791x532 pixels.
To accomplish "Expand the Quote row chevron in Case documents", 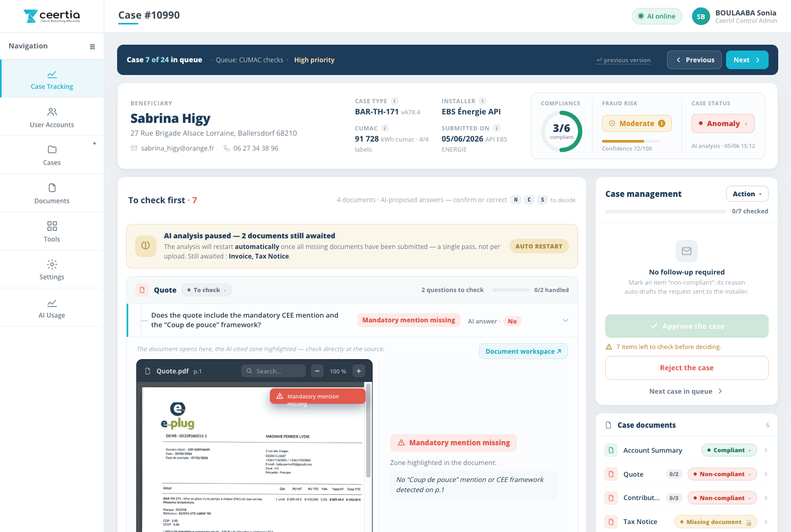I will click(766, 474).
